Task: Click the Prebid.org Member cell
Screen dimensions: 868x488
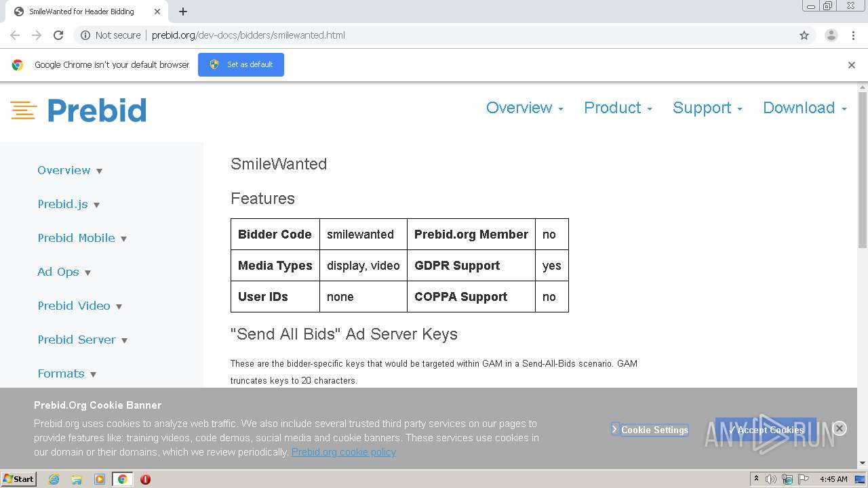Action: click(471, 235)
